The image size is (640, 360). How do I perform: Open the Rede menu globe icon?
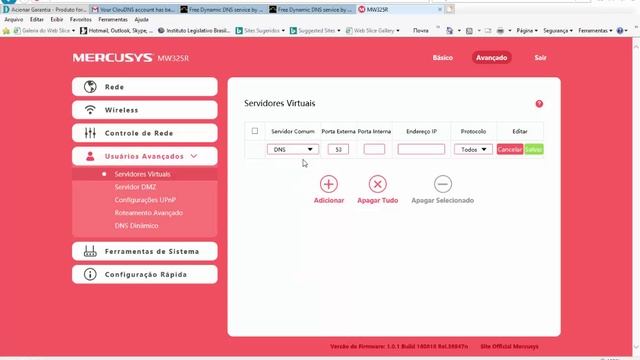point(90,87)
